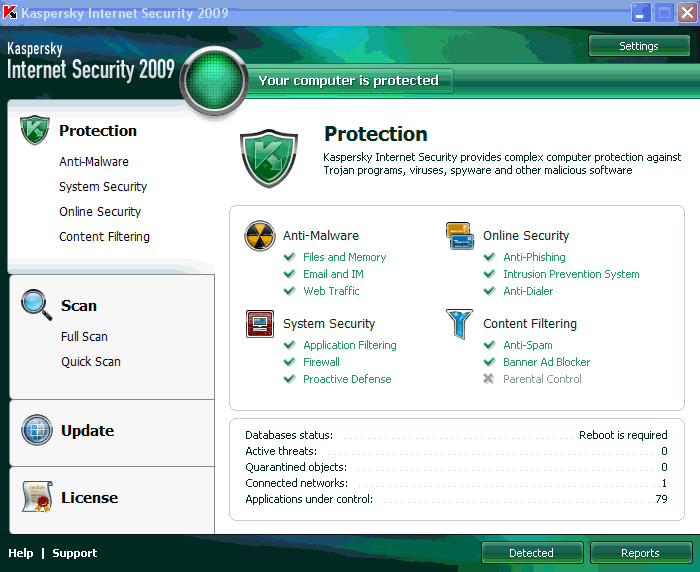Image resolution: width=700 pixels, height=572 pixels.
Task: Open the Banner Ad Blocker link
Action: (x=547, y=362)
